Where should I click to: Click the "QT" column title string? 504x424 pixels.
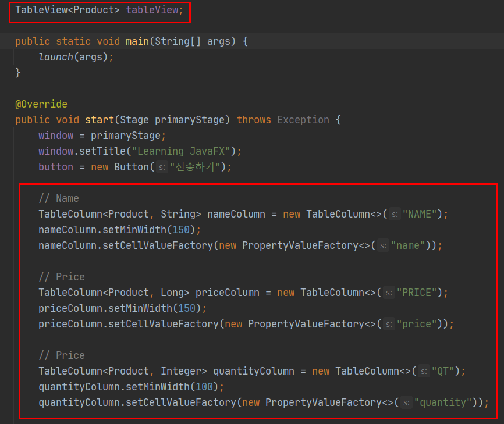point(443,371)
